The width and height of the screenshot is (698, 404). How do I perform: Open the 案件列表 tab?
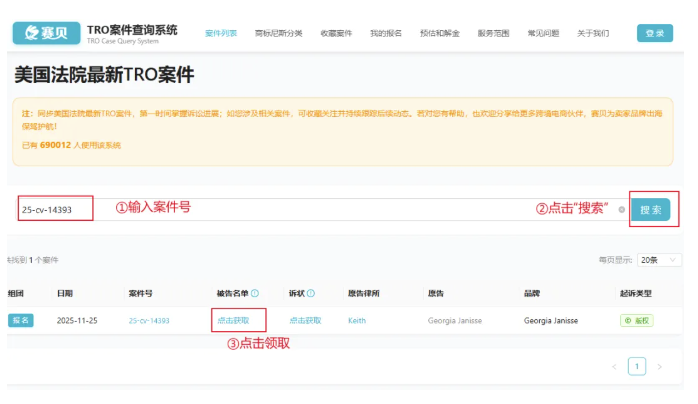click(x=221, y=33)
